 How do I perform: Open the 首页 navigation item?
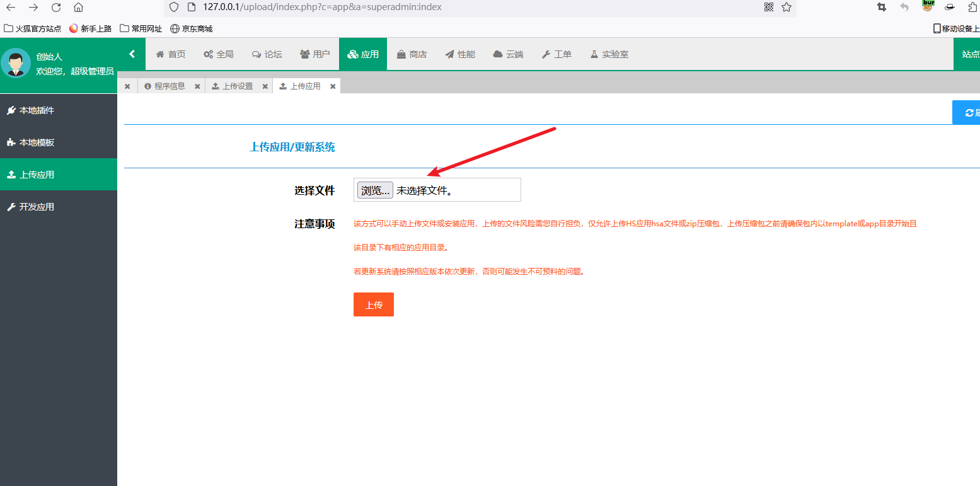tap(171, 54)
